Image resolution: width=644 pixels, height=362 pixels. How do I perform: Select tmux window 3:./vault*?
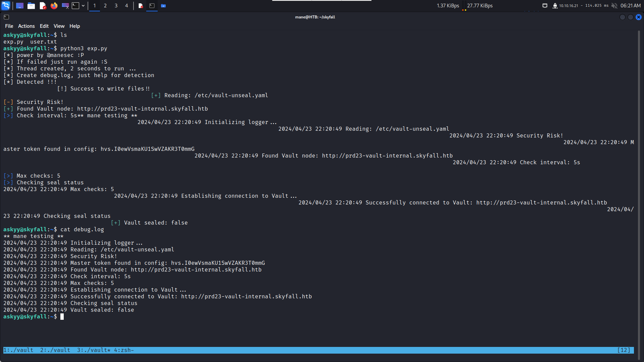point(94,350)
